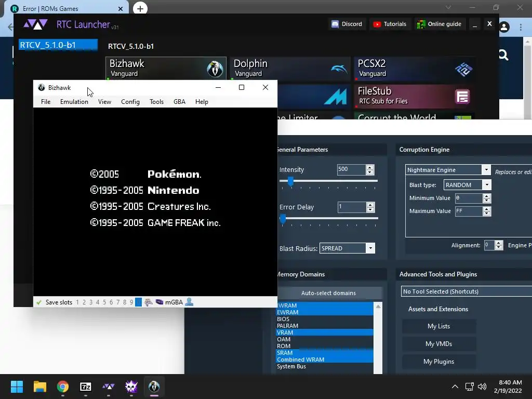Open the Discord link in RTC Launcher
Image resolution: width=532 pixels, height=399 pixels.
(x=347, y=24)
